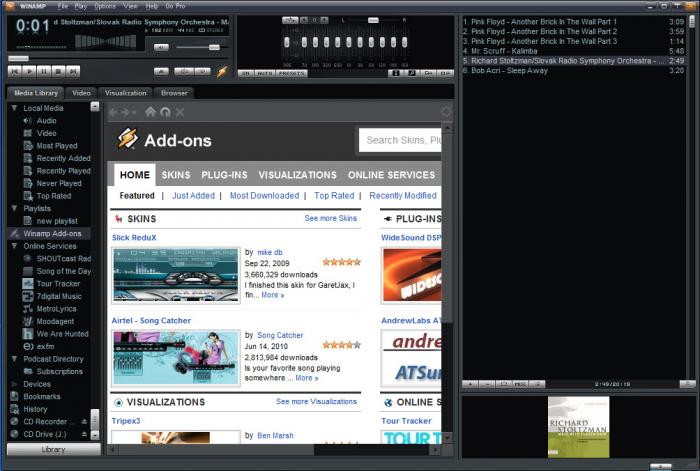Turn the equalizer ON
This screenshot has height=471, width=700.
[246, 73]
